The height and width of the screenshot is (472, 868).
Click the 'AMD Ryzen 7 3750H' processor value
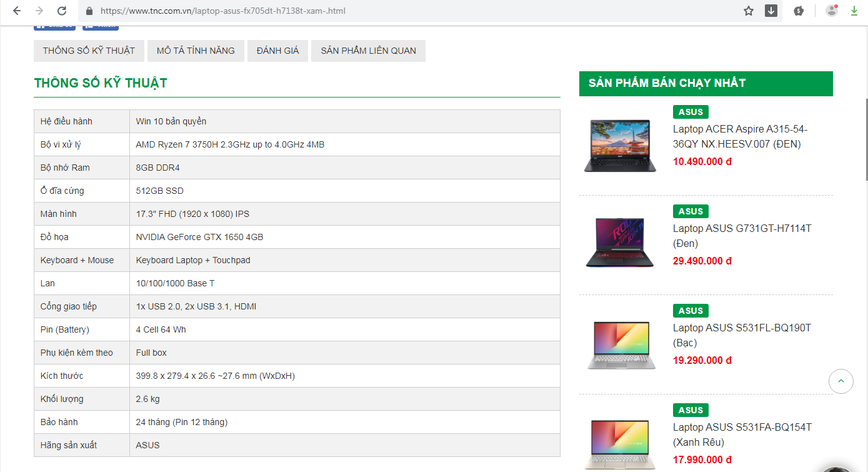pyautogui.click(x=230, y=144)
